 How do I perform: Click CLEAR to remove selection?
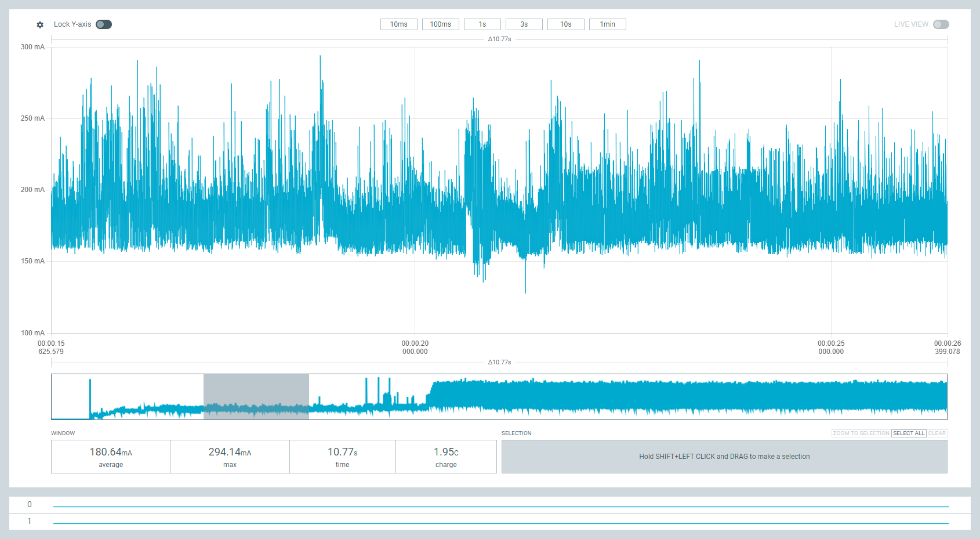click(x=937, y=433)
